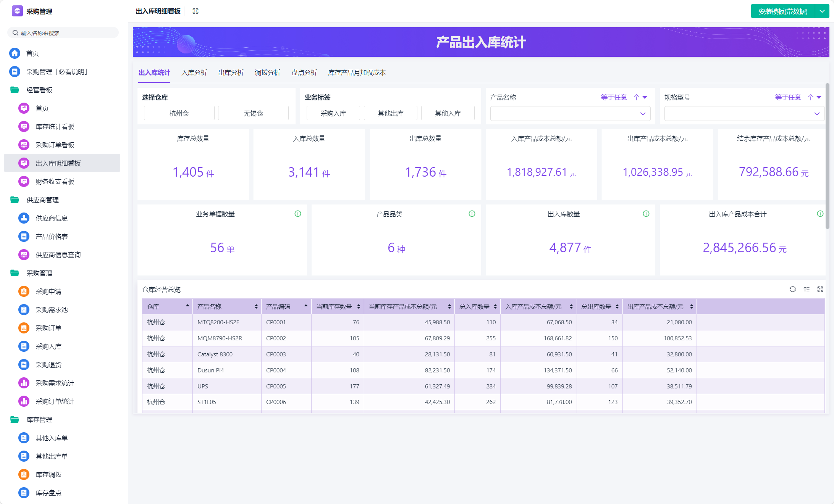Screen dimensions: 834x504
Task: Toggle the 无锡仓 warehouse filter
Action: click(253, 113)
